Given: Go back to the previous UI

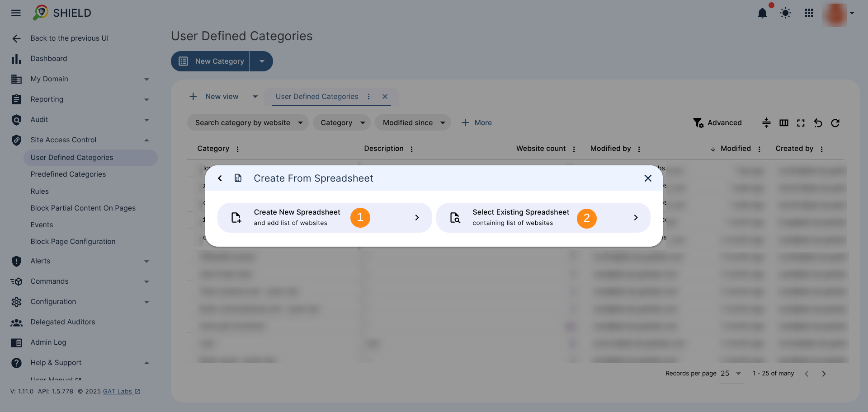Looking at the screenshot, I should coord(70,38).
